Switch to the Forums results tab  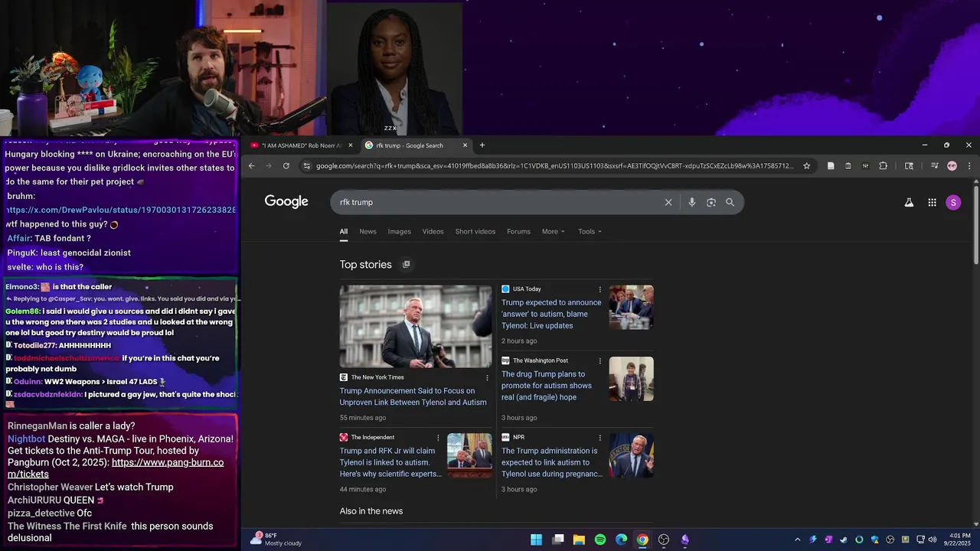518,231
